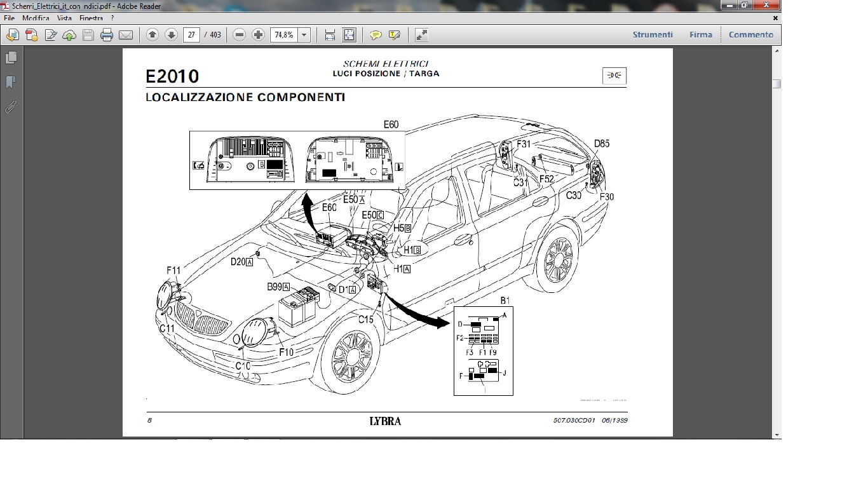Open the attachments paperclip panel
This screenshot has height=488, width=868.
pos(11,106)
